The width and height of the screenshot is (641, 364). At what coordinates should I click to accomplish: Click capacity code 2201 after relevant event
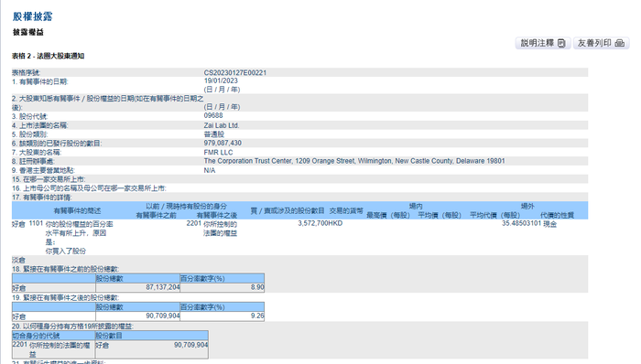pyautogui.click(x=194, y=223)
